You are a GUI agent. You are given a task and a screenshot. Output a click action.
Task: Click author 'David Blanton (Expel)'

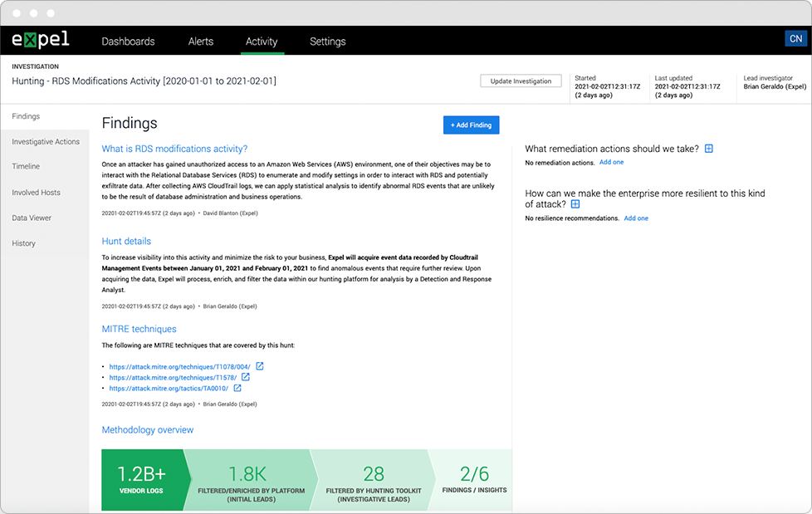231,213
